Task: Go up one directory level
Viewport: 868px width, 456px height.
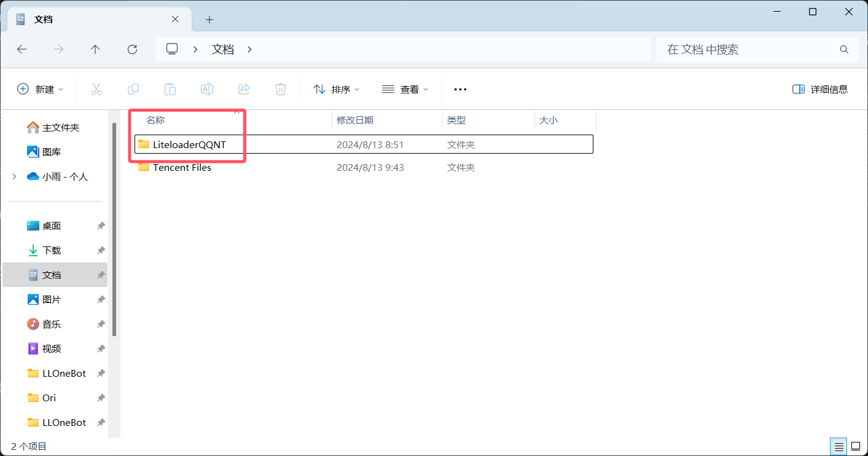Action: coord(95,50)
